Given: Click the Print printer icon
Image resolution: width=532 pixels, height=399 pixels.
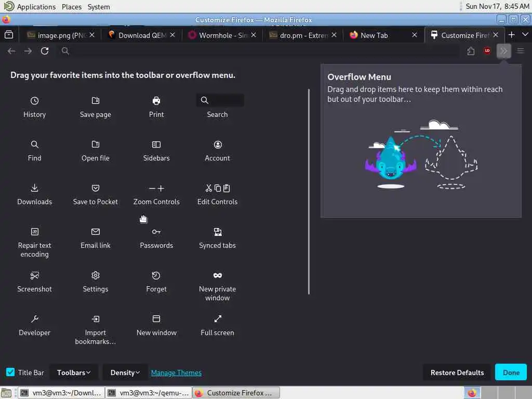Looking at the screenshot, I should click(x=156, y=100).
